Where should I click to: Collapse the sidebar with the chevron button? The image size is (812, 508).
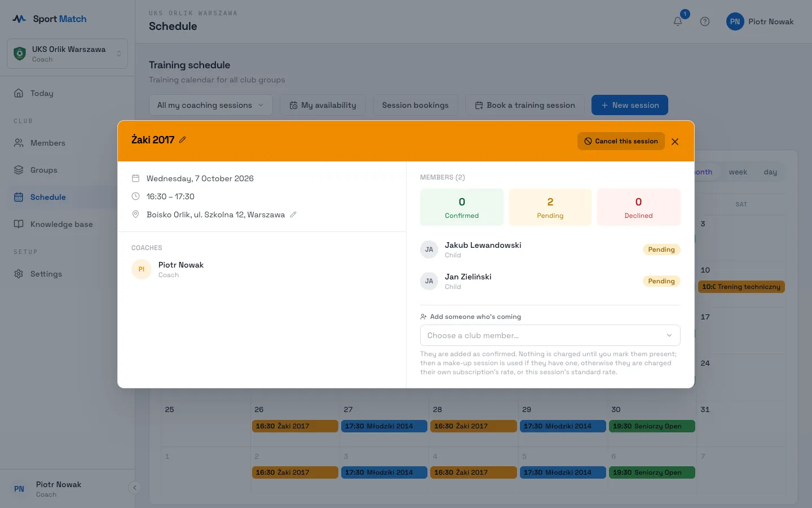[134, 488]
